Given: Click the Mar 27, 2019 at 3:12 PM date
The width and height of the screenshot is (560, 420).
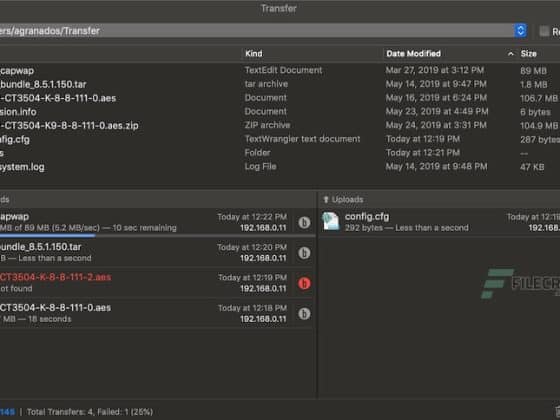Looking at the screenshot, I should click(x=435, y=70).
